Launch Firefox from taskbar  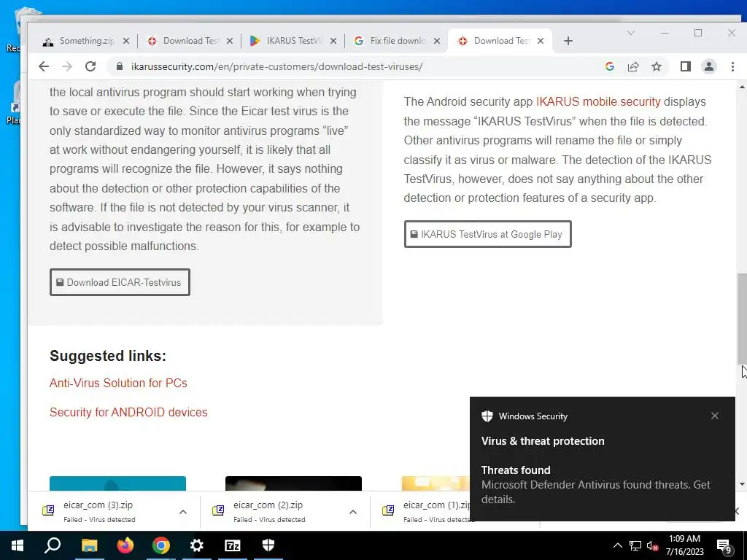(x=125, y=545)
